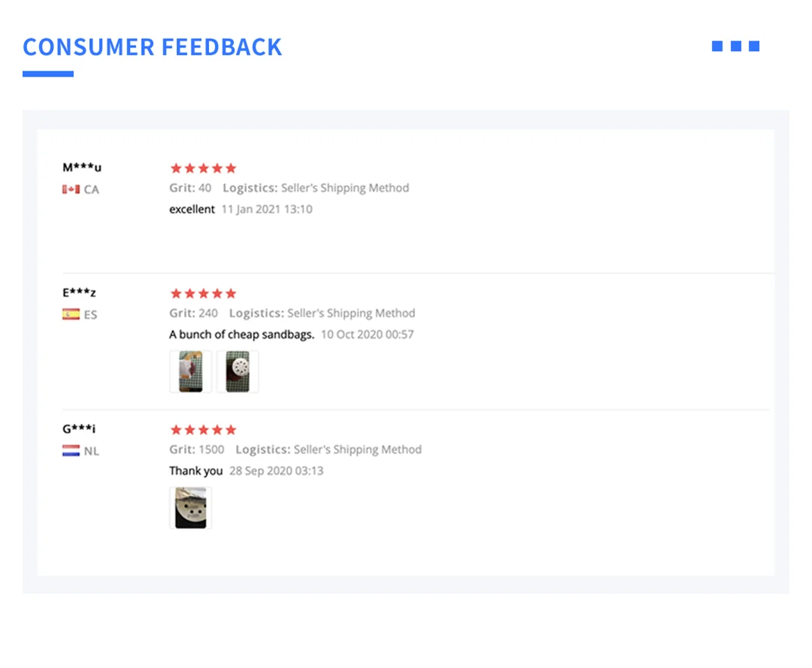
Task: Click the Spain flag icon
Action: tap(71, 314)
